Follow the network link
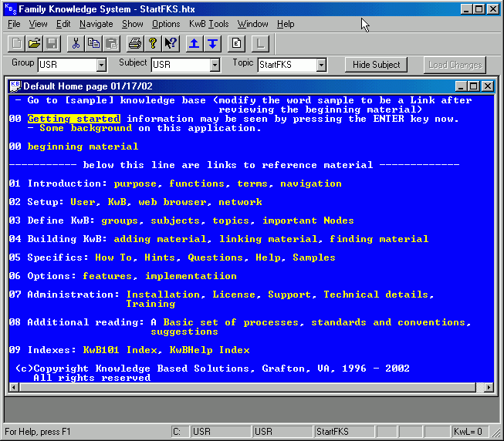The height and width of the screenshot is (441, 504). pyautogui.click(x=240, y=202)
